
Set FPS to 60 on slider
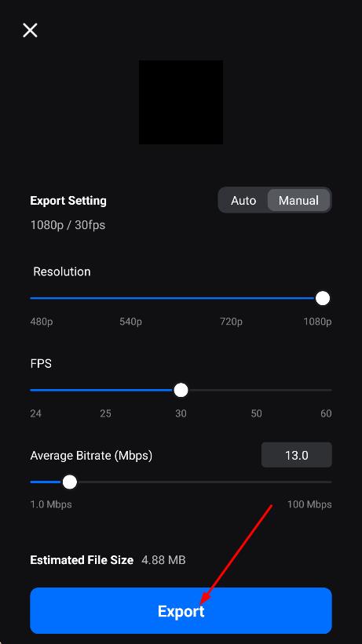coord(331,390)
